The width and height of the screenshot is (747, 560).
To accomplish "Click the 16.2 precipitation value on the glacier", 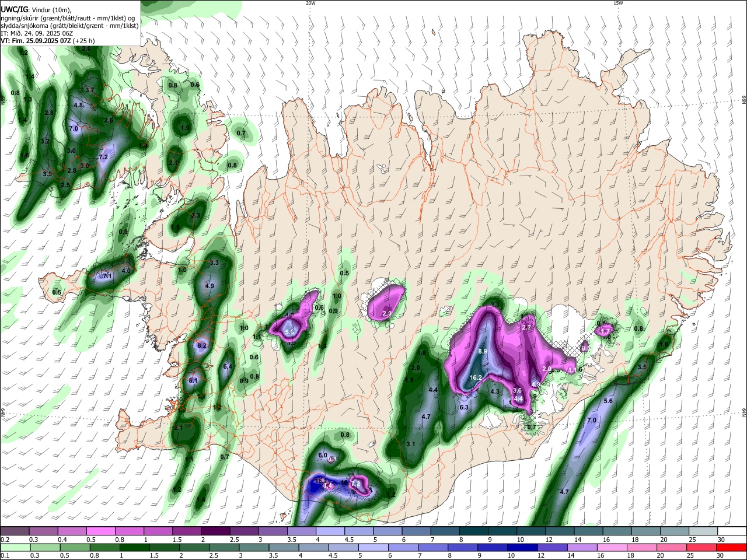I will click(x=476, y=378).
